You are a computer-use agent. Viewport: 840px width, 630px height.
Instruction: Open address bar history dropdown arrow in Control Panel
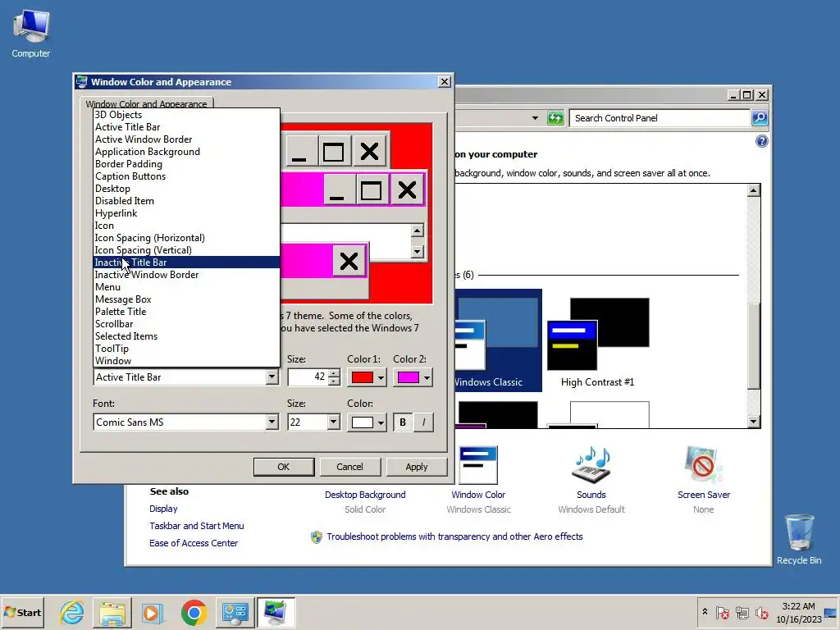pos(535,118)
